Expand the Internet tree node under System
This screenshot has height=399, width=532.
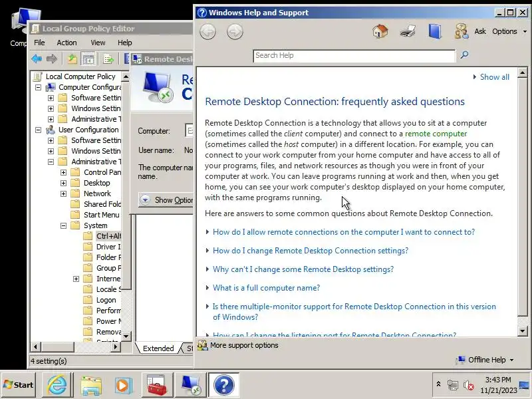pos(76,279)
